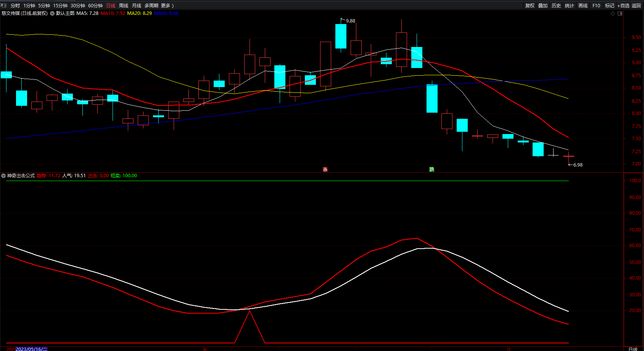The width and height of the screenshot is (644, 351).
Task: Add stock via +自选 button
Action: (623, 6)
